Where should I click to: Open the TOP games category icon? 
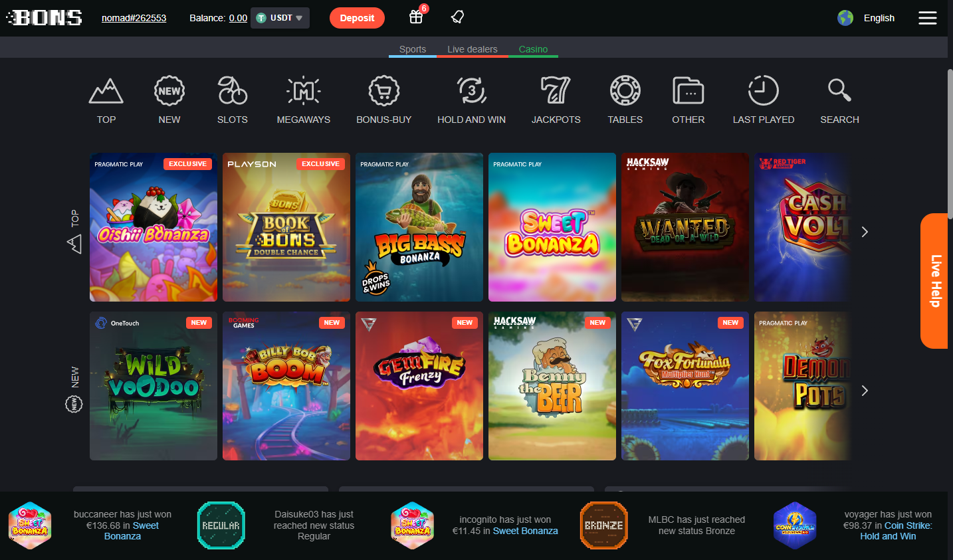pos(106,91)
